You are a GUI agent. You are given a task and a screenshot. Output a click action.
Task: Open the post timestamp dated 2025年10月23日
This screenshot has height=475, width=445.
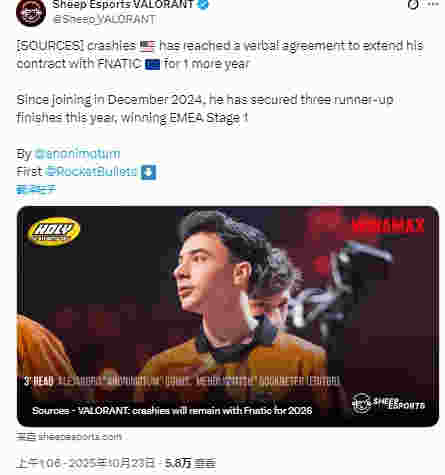pos(85,463)
